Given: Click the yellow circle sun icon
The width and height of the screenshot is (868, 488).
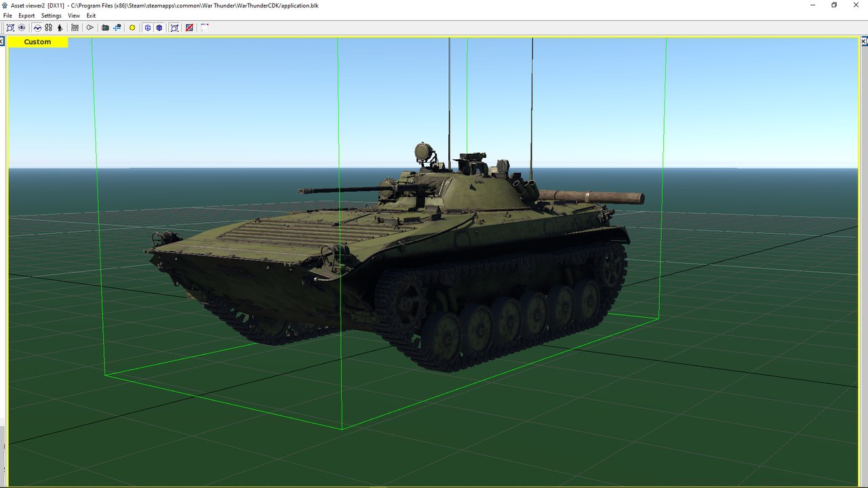Looking at the screenshot, I should [x=132, y=28].
